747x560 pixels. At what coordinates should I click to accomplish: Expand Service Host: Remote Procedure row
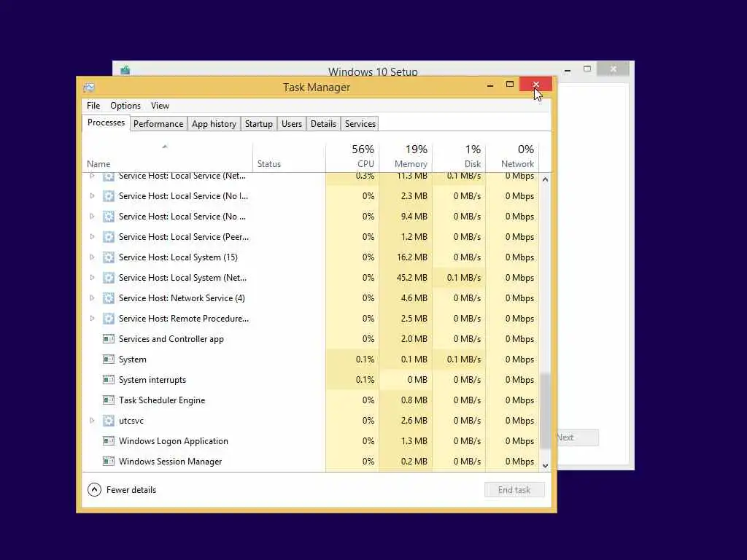(x=92, y=319)
